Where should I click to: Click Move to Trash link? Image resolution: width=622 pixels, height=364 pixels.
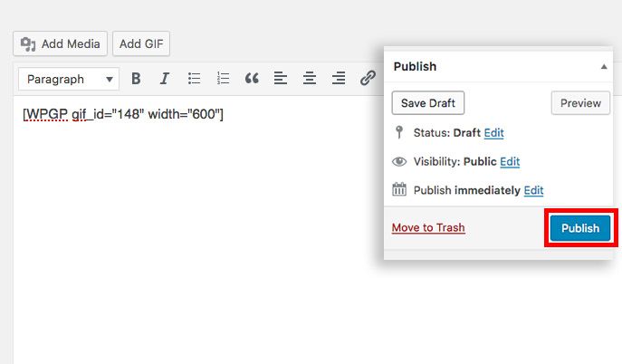click(428, 227)
